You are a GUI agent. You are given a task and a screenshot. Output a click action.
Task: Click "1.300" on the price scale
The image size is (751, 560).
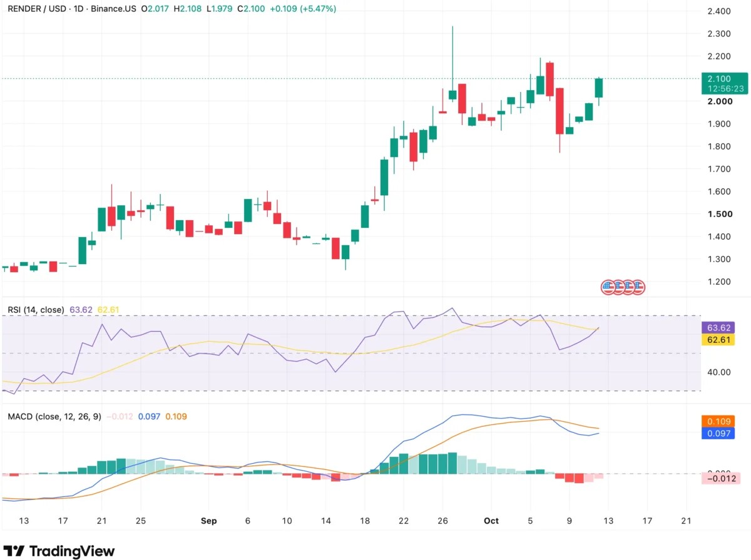pos(718,259)
